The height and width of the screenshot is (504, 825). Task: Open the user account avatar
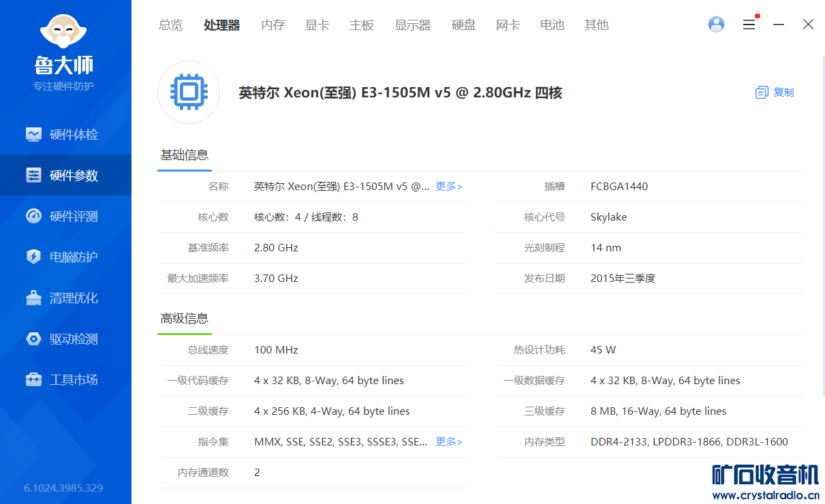(x=716, y=25)
